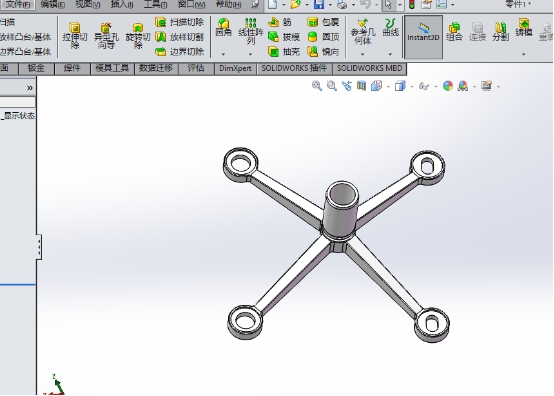Switch to the DimXpert tab
This screenshot has height=396, width=554.
pos(235,69)
